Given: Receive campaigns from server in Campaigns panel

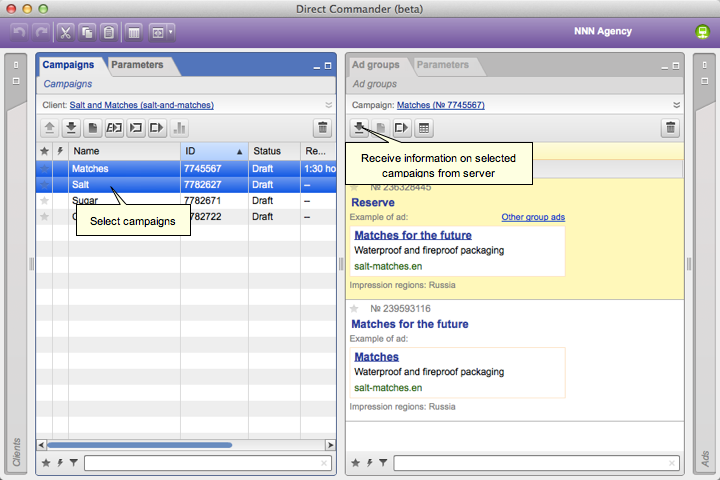Looking at the screenshot, I should coord(71,128).
